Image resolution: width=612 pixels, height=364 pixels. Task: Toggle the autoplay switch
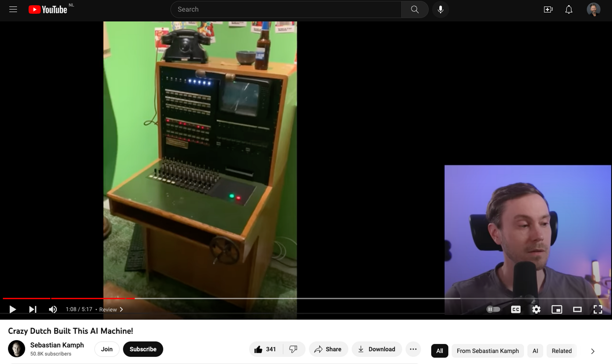[x=493, y=309]
